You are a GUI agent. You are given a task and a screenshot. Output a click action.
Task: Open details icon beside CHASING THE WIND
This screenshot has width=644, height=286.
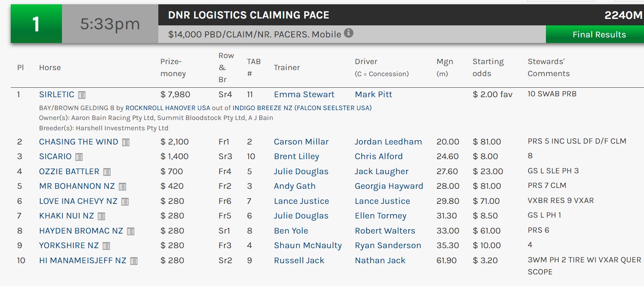126,142
